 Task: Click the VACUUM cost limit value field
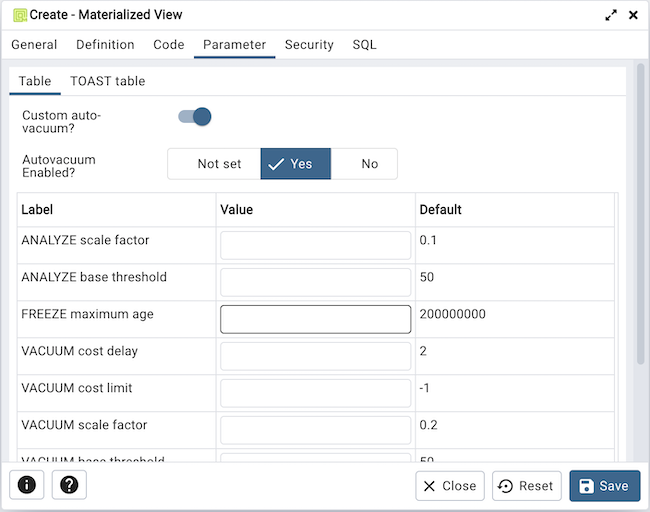pyautogui.click(x=315, y=393)
